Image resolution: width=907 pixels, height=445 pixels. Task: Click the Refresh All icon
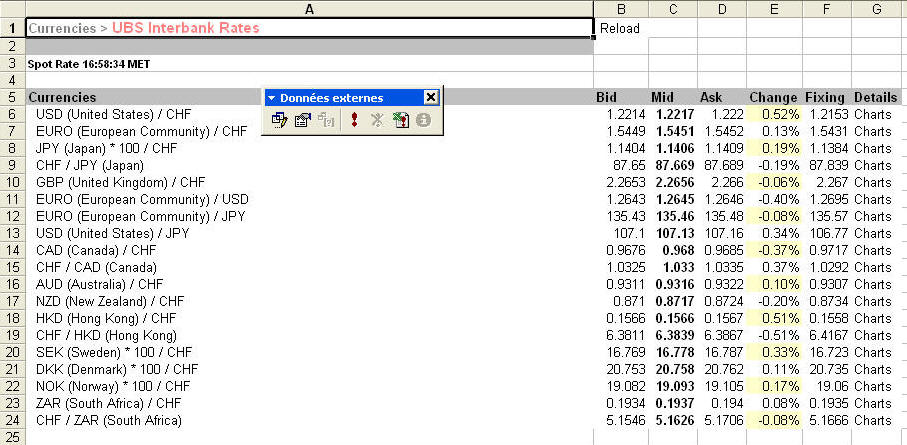pyautogui.click(x=400, y=120)
